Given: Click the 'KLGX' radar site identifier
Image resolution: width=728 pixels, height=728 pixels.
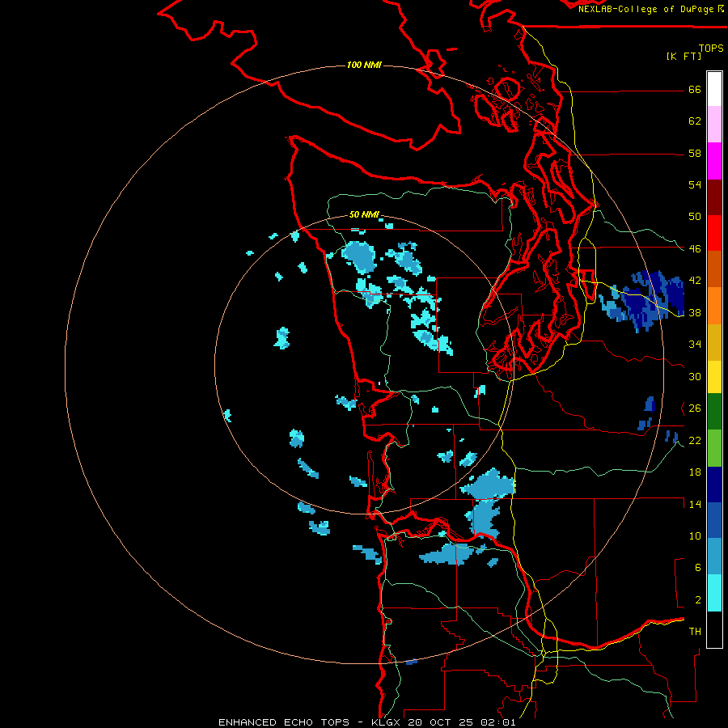Looking at the screenshot, I should (385, 722).
